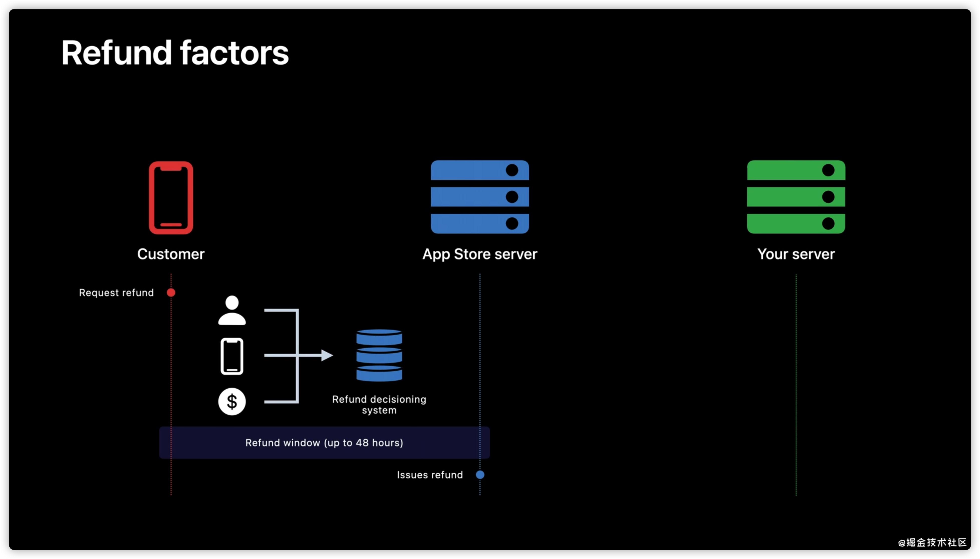980x559 pixels.
Task: Click the blue Issues refund timeline dot
Action: tap(480, 475)
